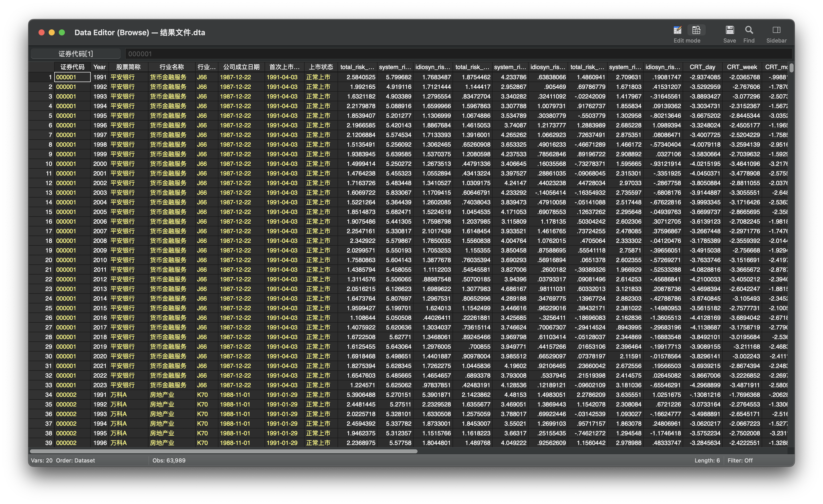This screenshot has height=504, width=823.
Task: Select the CRT_day column header
Action: [x=702, y=67]
